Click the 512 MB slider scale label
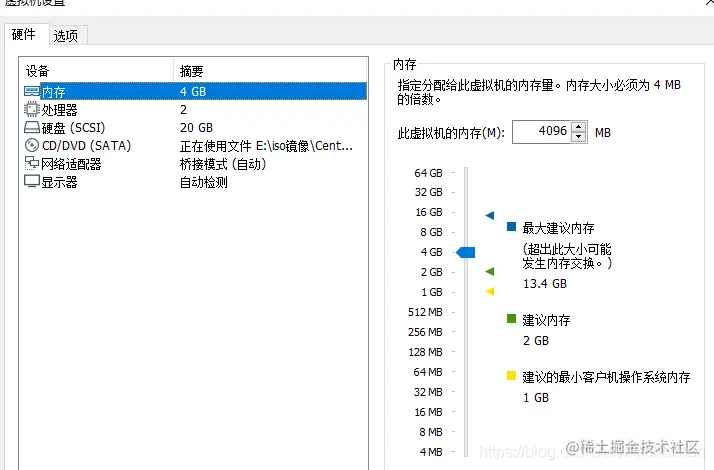This screenshot has height=470, width=714. point(425,312)
